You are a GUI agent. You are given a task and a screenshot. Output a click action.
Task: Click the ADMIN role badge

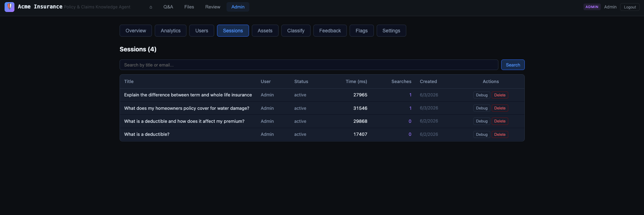(x=592, y=7)
